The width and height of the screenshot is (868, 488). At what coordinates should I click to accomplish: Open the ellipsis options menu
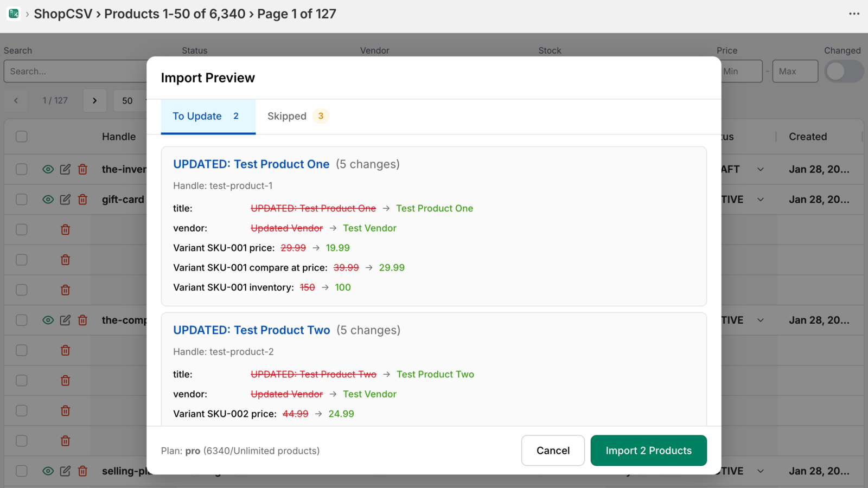coord(853,14)
